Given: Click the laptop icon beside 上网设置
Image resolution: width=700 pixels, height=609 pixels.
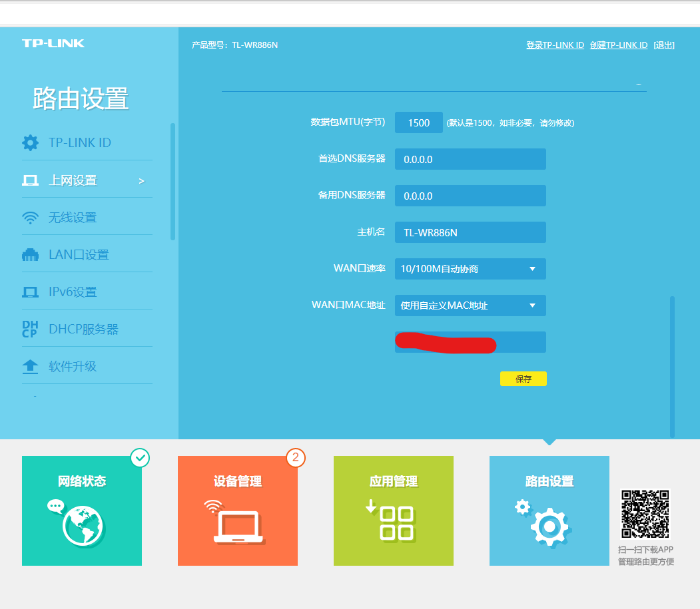Looking at the screenshot, I should click(30, 180).
